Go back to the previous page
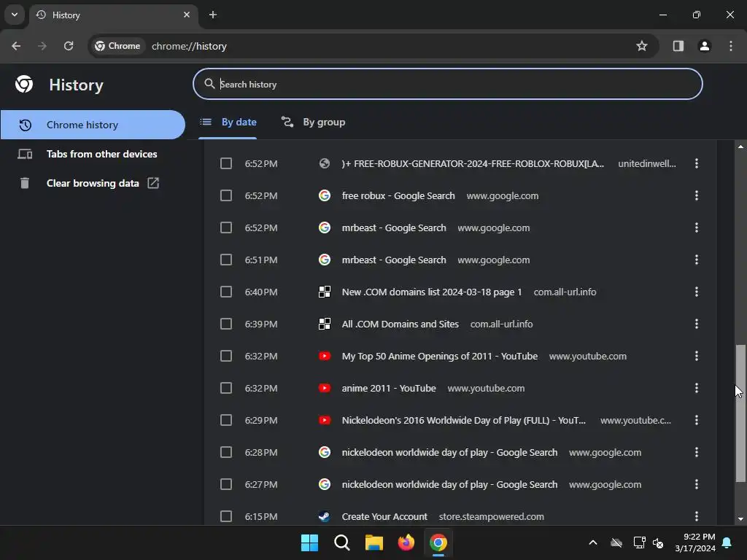This screenshot has height=560, width=747. tap(16, 46)
